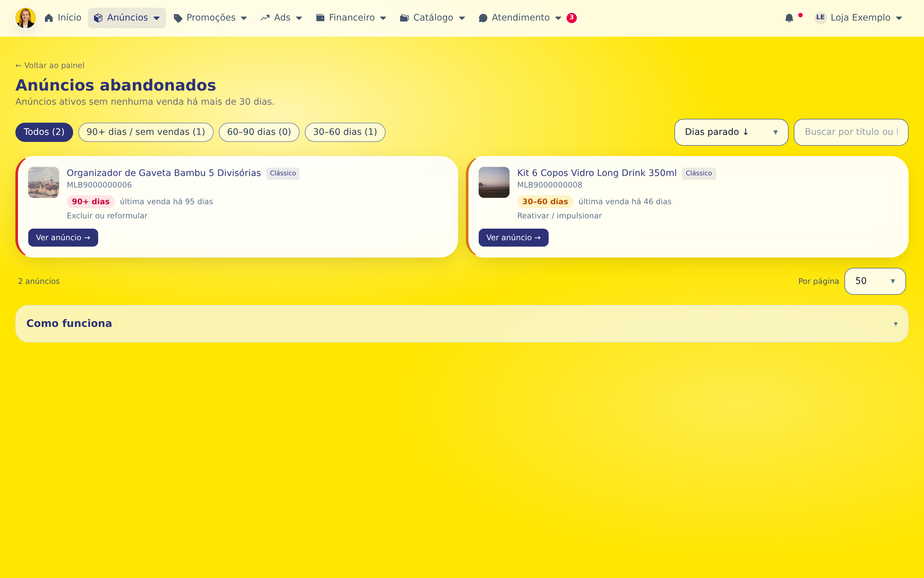Go to Início in navigation

click(x=63, y=18)
